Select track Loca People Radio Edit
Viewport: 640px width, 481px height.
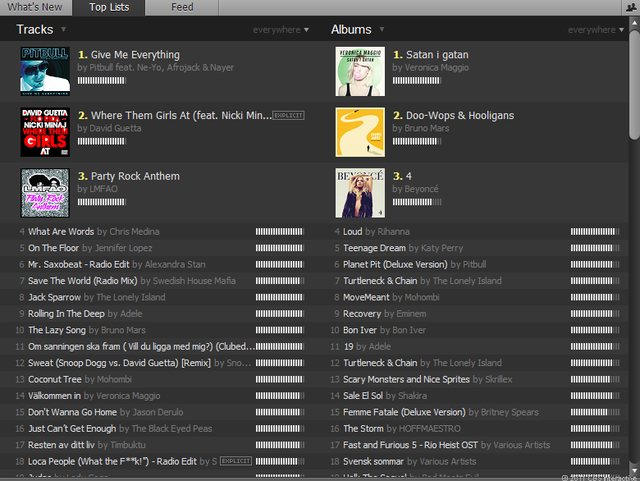[x=112, y=461]
